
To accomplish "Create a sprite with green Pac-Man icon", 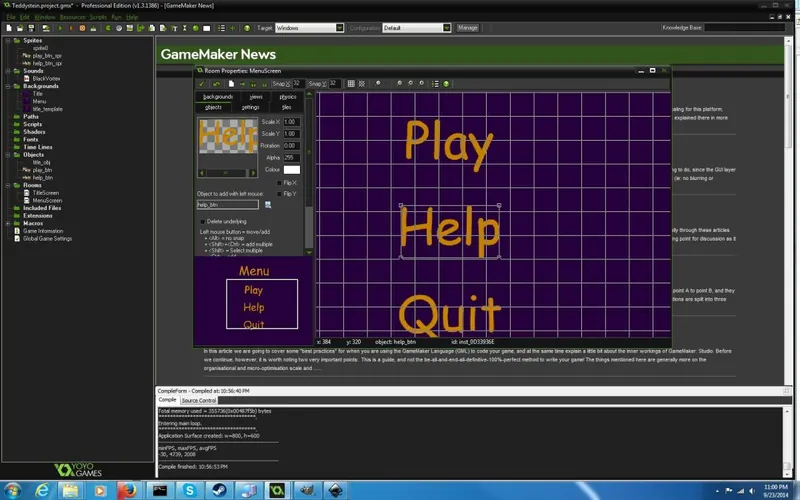I will [108, 28].
